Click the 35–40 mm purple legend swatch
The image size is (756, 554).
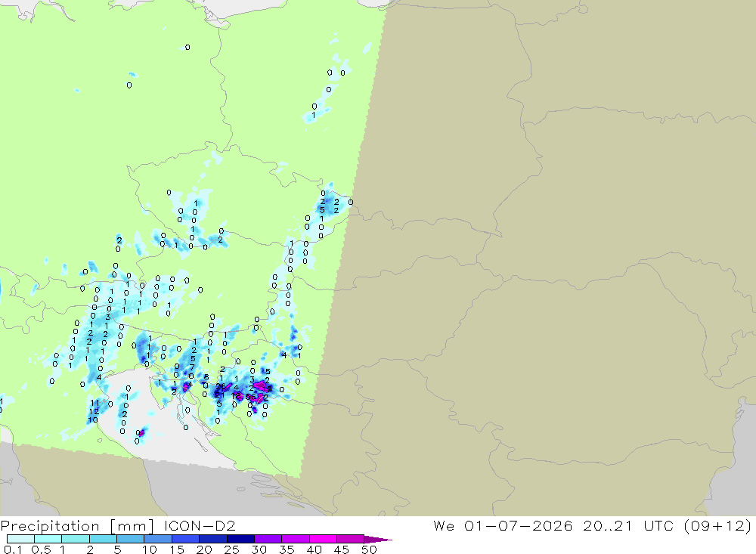click(x=296, y=539)
